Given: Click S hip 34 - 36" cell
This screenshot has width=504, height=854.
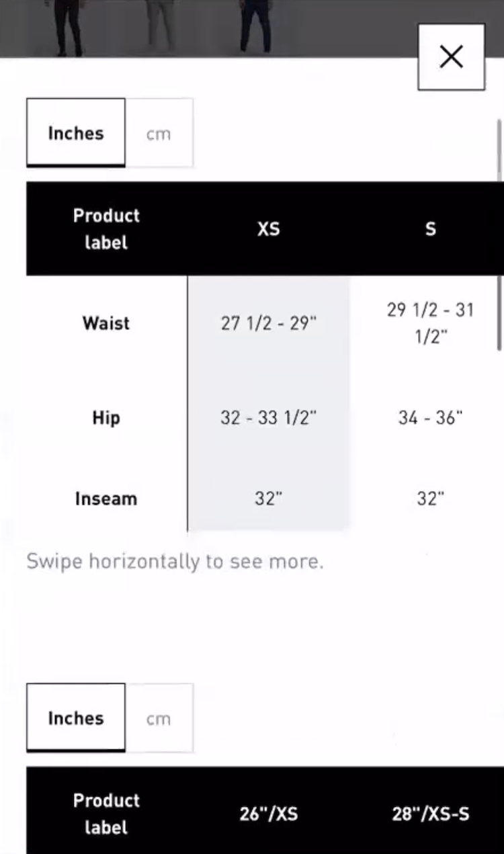Looking at the screenshot, I should [x=430, y=418].
